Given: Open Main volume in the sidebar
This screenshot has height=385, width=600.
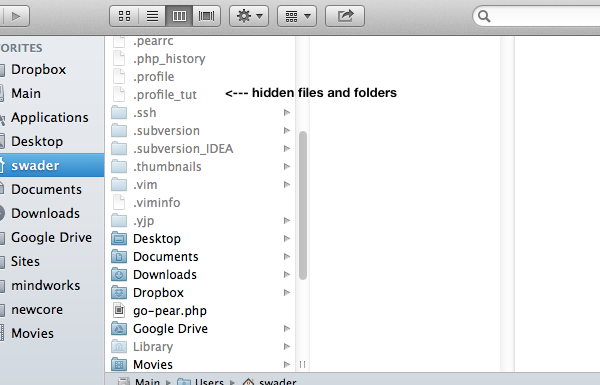Looking at the screenshot, I should [26, 93].
